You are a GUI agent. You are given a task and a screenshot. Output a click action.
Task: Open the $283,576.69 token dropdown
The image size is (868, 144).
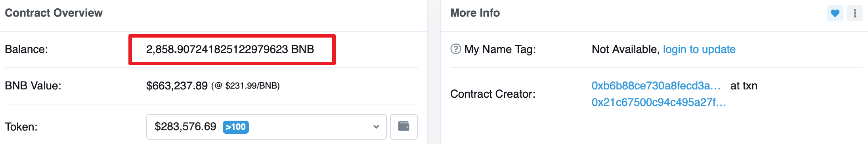tap(266, 127)
